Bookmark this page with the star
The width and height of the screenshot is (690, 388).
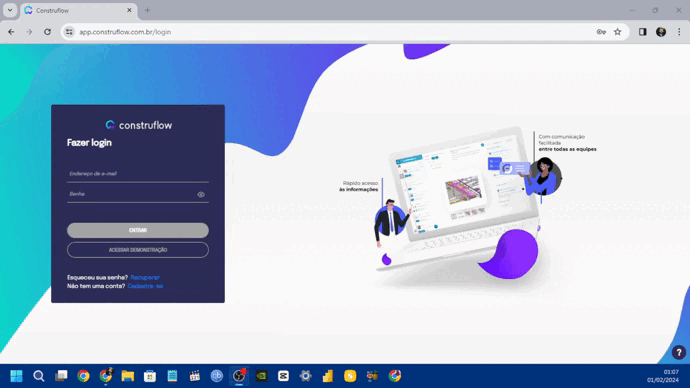pos(618,32)
